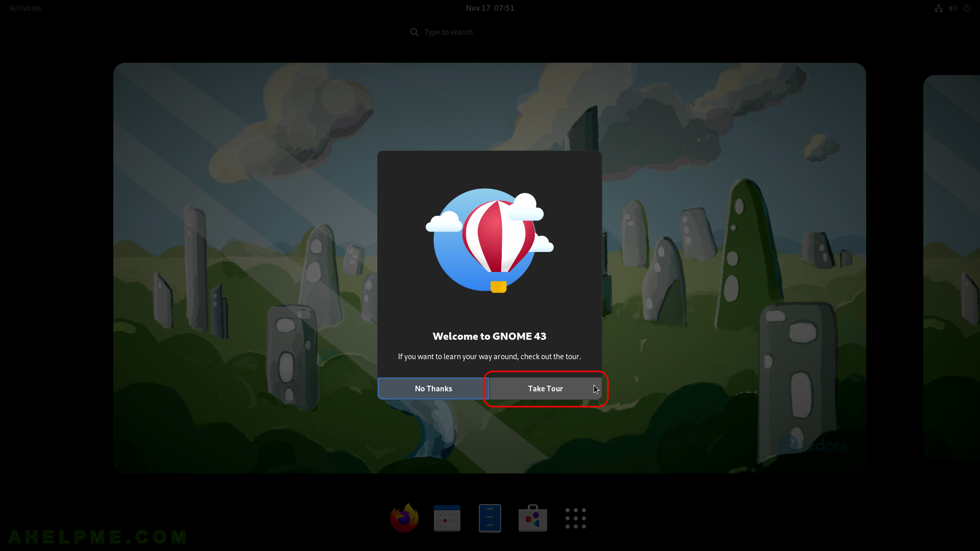
Task: Launch the Calendar app in the dash
Action: tap(447, 518)
